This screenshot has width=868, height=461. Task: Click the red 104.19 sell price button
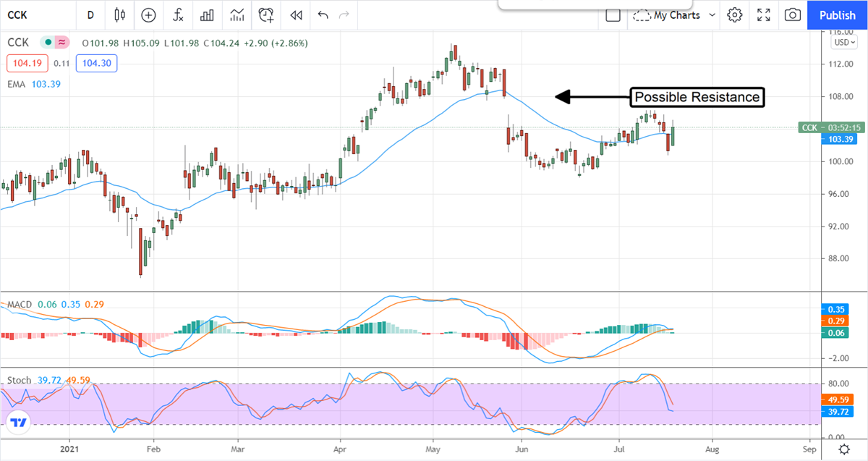pyautogui.click(x=28, y=63)
